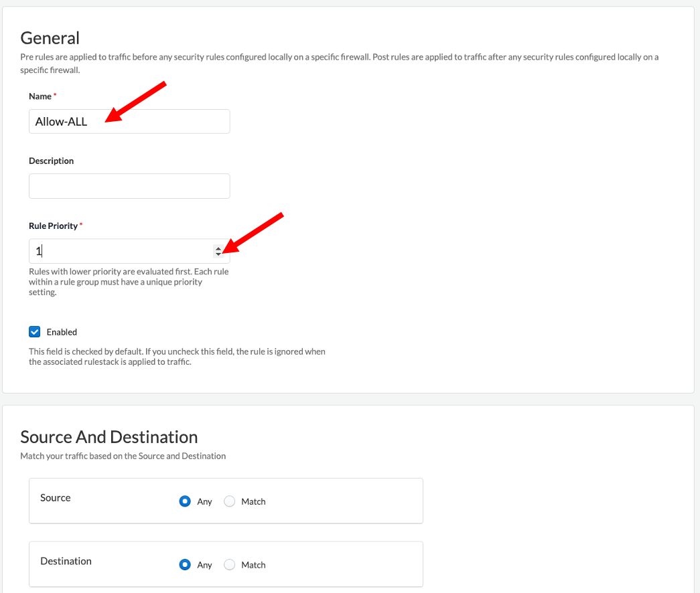Click the Source row label

(56, 497)
